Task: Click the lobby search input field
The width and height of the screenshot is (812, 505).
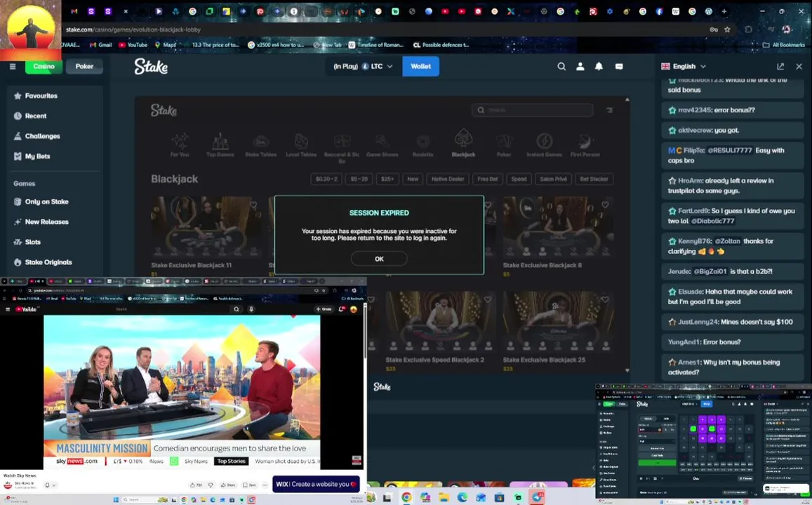Action: [533, 109]
